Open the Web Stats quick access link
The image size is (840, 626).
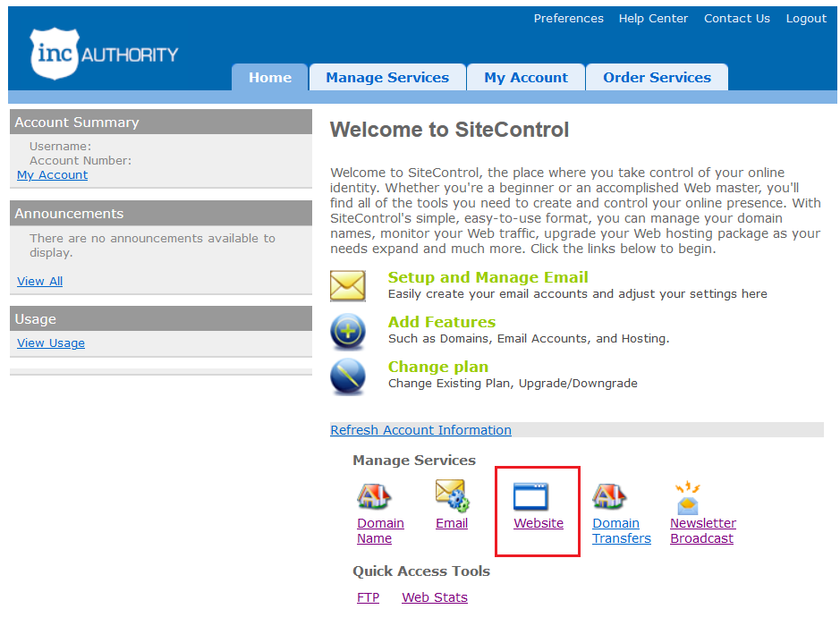point(435,597)
